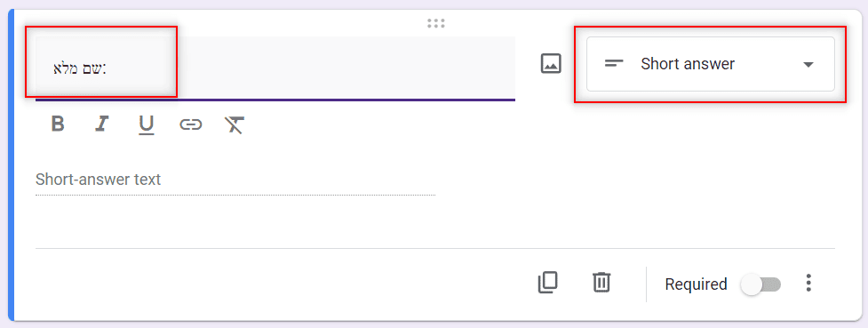Delete this question with trash icon
This screenshot has height=328, width=868.
(x=601, y=283)
